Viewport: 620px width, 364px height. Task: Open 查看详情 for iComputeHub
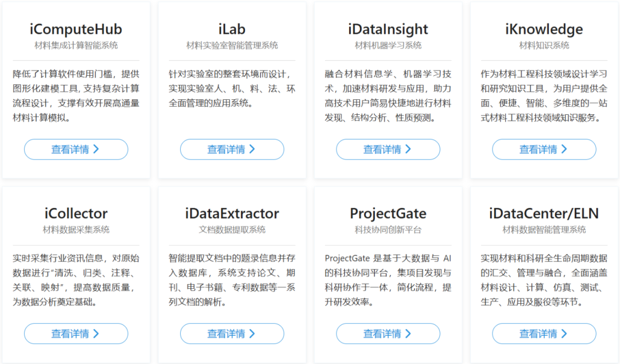tap(76, 149)
